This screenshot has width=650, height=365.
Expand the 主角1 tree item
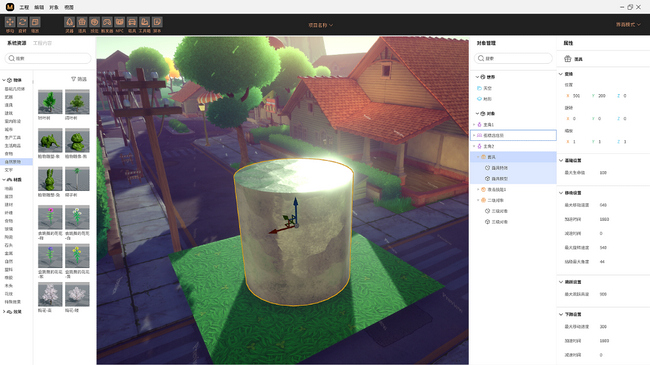click(x=474, y=124)
